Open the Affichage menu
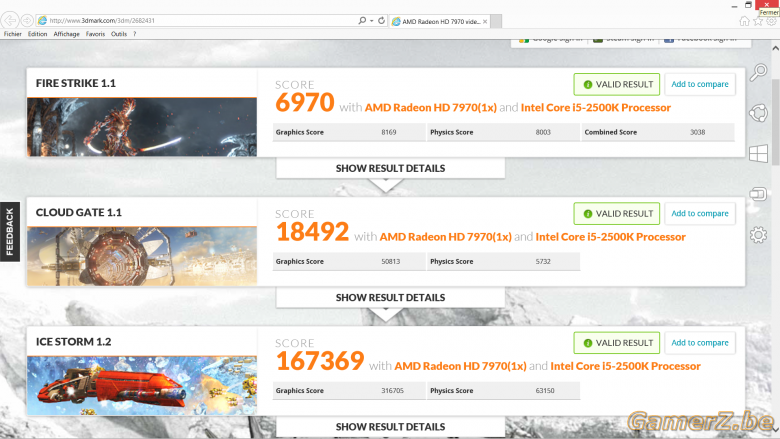This screenshot has width=780, height=439. [67, 34]
